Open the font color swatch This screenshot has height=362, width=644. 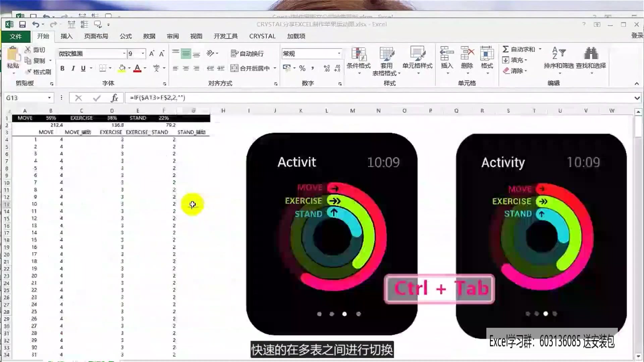tap(137, 68)
